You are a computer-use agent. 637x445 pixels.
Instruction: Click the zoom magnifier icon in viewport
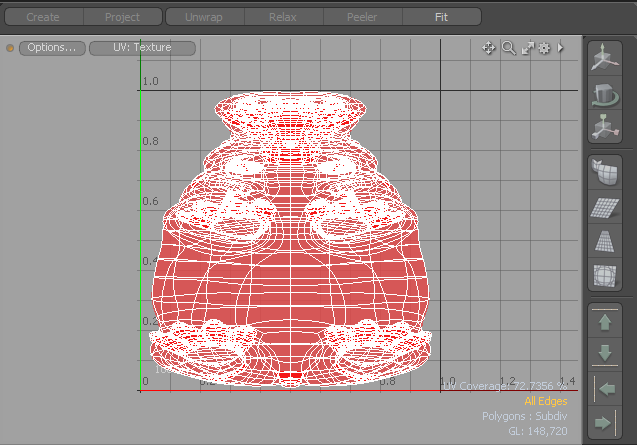pos(508,48)
